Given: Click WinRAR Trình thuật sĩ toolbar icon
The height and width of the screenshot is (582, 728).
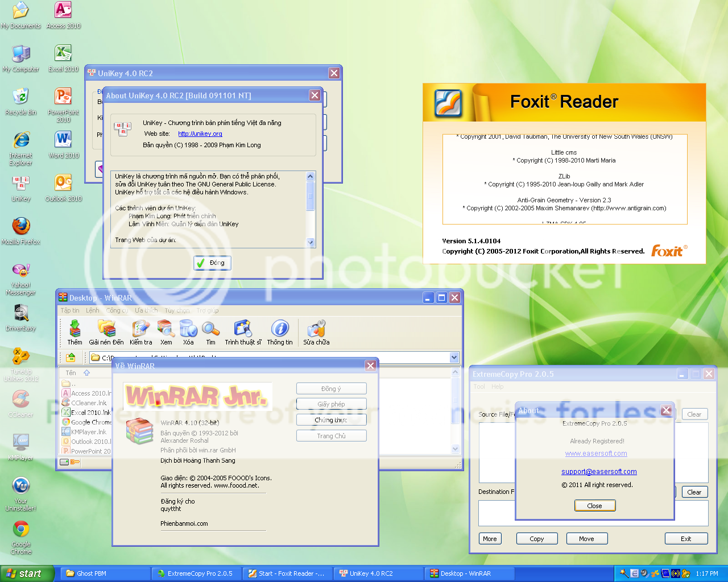Looking at the screenshot, I should [243, 332].
